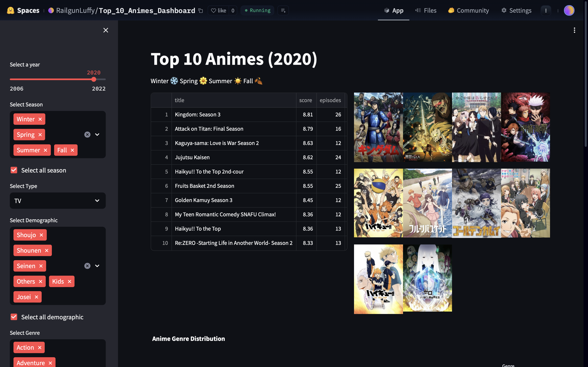Clear all selected demographics
The height and width of the screenshot is (367, 588).
87,266
